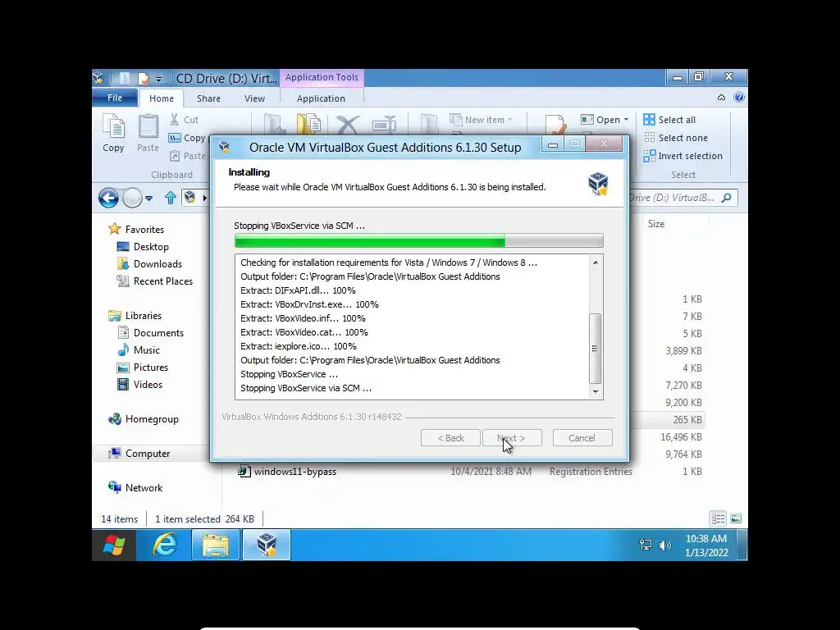This screenshot has height=630, width=840.
Task: Click the Delete X icon in ribbon
Action: click(348, 126)
